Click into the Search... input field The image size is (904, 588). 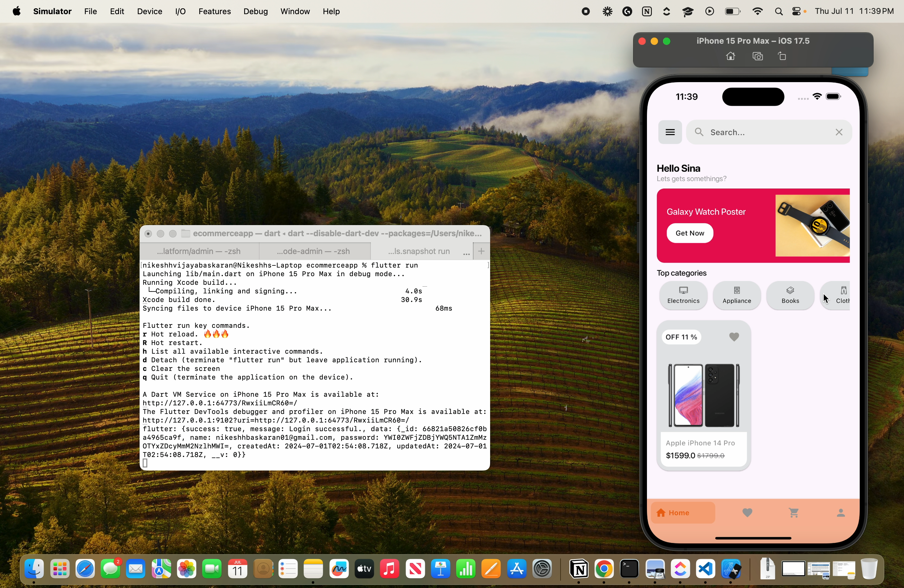pos(768,132)
